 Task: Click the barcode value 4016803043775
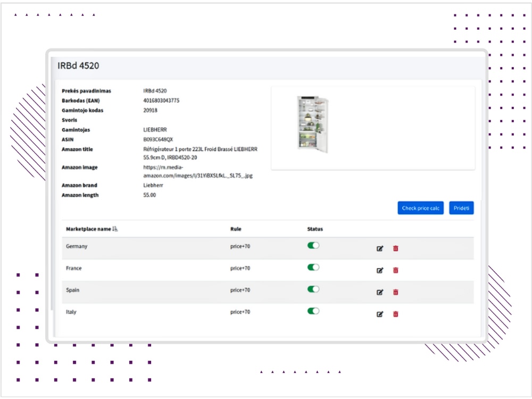pos(161,101)
